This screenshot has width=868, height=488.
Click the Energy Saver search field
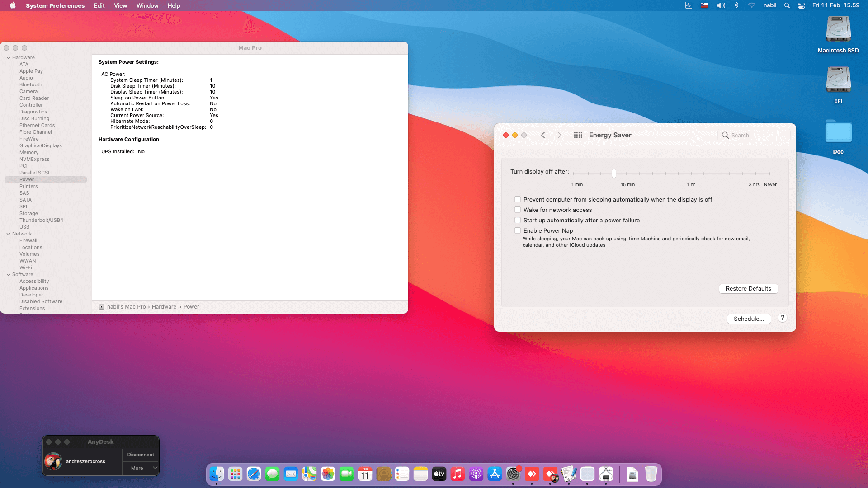754,135
